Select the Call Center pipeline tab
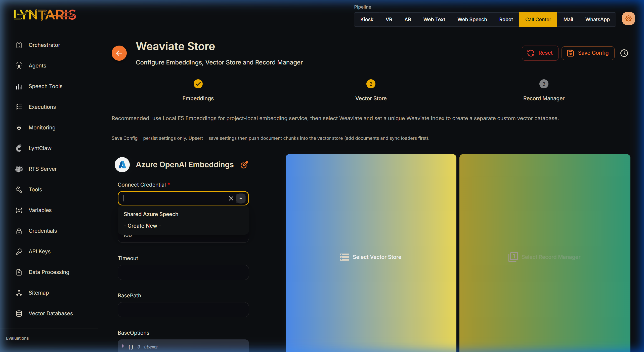The height and width of the screenshot is (352, 644). click(x=538, y=19)
